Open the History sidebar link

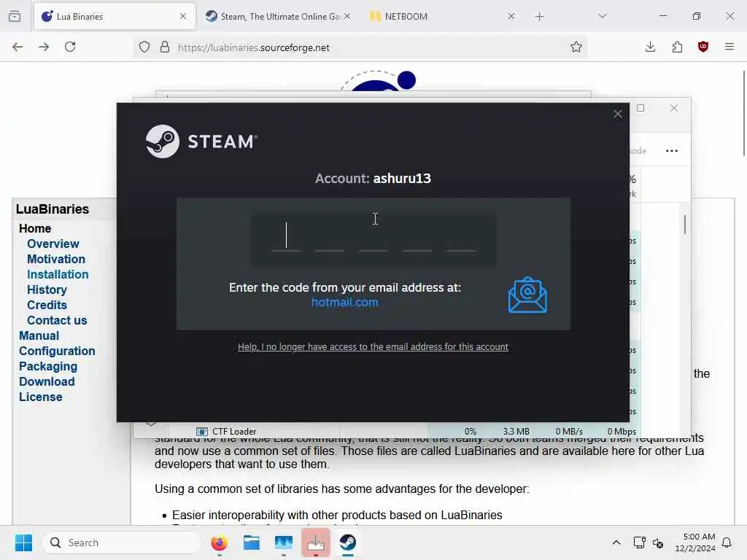47,289
